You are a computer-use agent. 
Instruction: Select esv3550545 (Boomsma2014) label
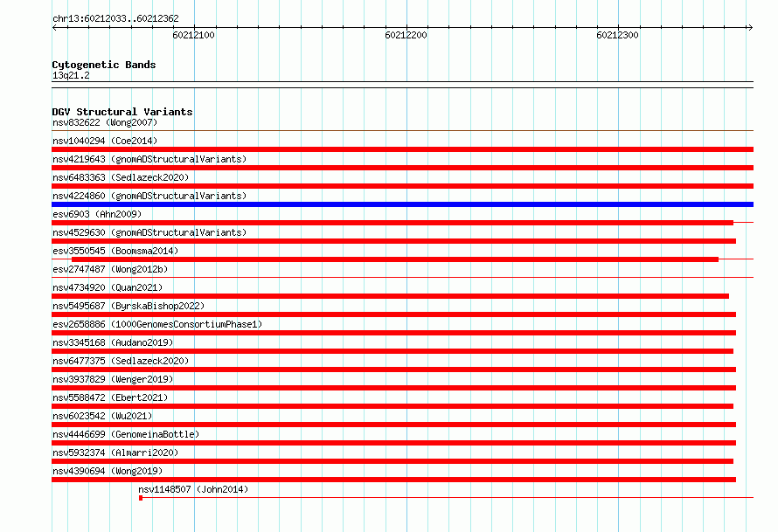[115, 251]
